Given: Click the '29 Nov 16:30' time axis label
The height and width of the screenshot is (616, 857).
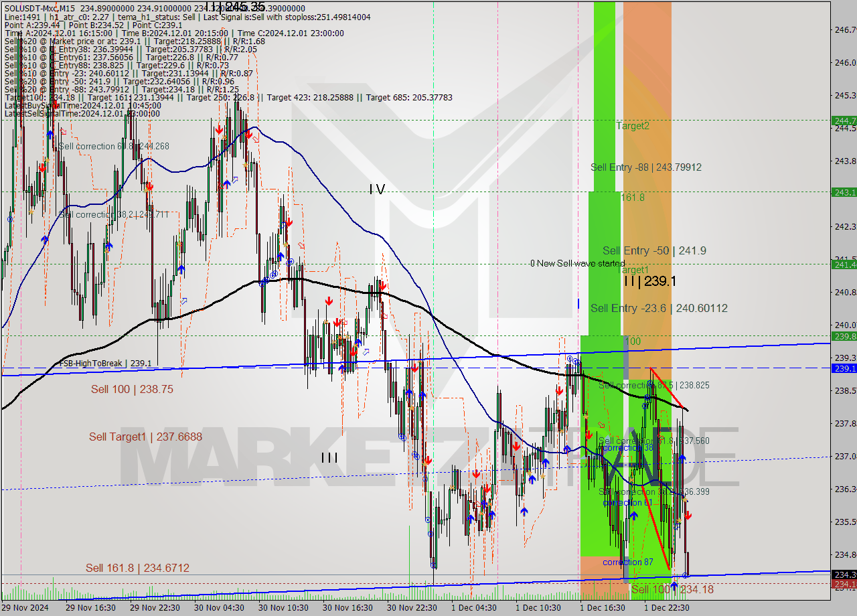Looking at the screenshot, I should [x=90, y=608].
